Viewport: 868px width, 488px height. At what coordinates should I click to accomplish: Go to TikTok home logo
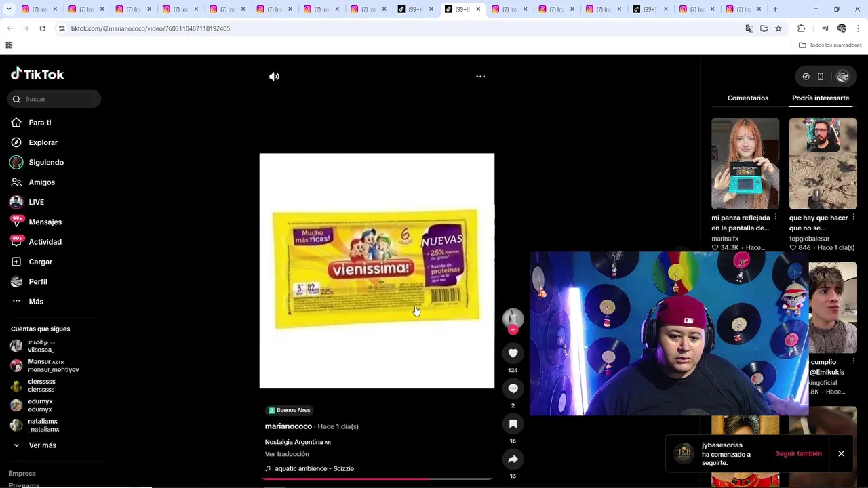37,74
